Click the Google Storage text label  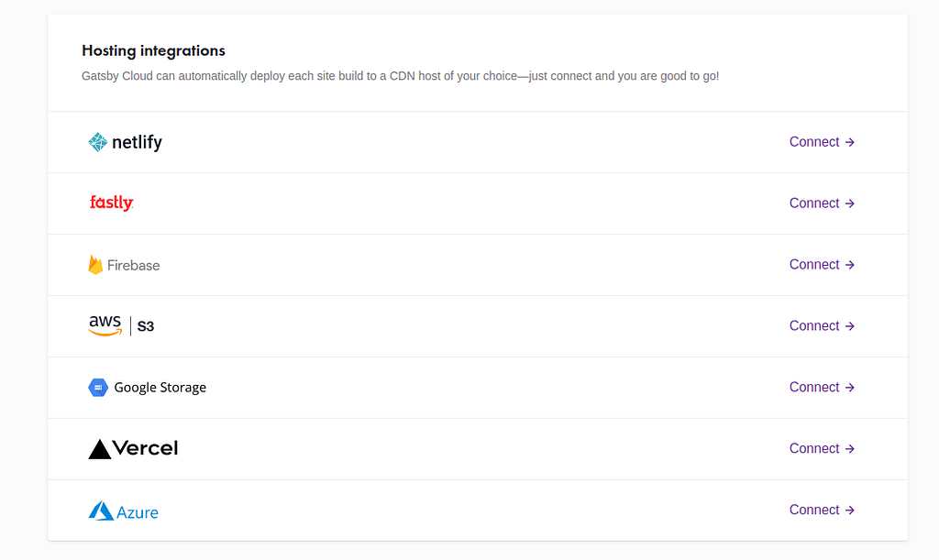(160, 388)
